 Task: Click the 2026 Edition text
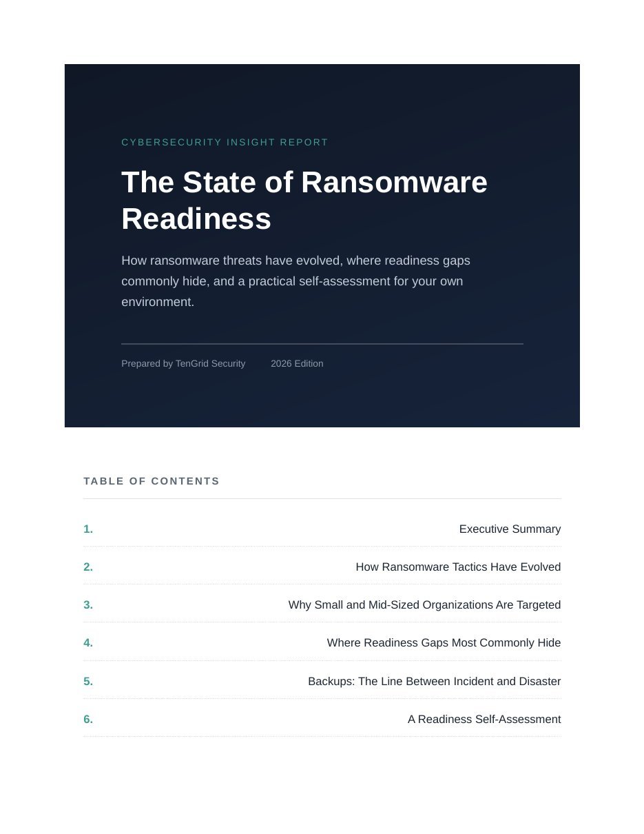click(297, 364)
